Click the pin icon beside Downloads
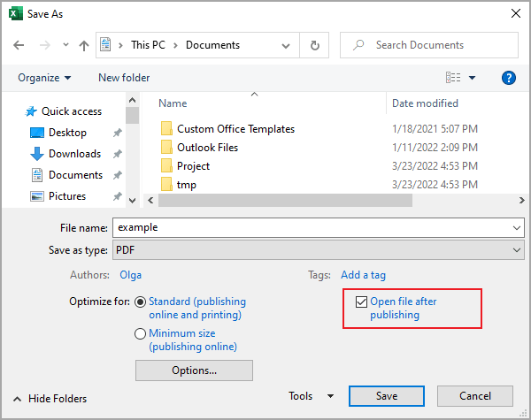 117,154
